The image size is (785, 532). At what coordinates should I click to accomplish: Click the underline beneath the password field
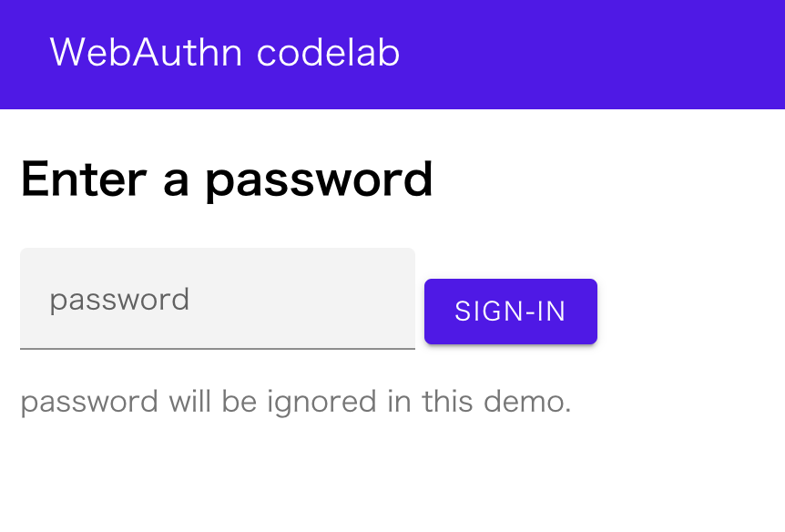[217, 347]
